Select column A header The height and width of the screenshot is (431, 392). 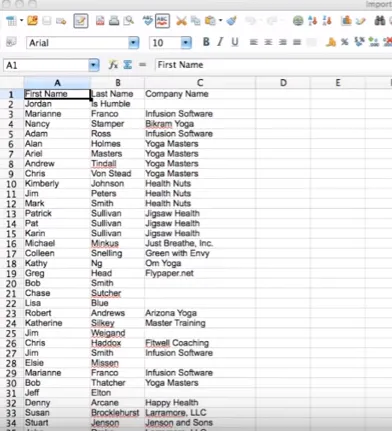(x=57, y=83)
